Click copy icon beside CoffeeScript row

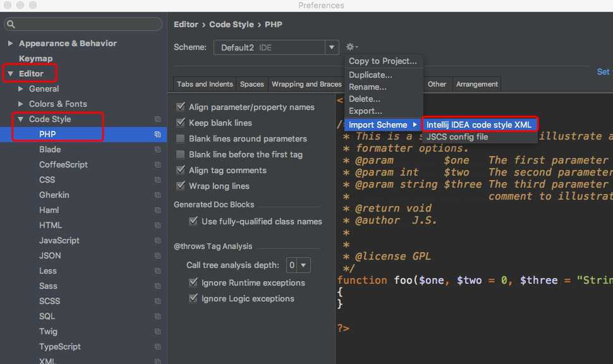point(157,164)
